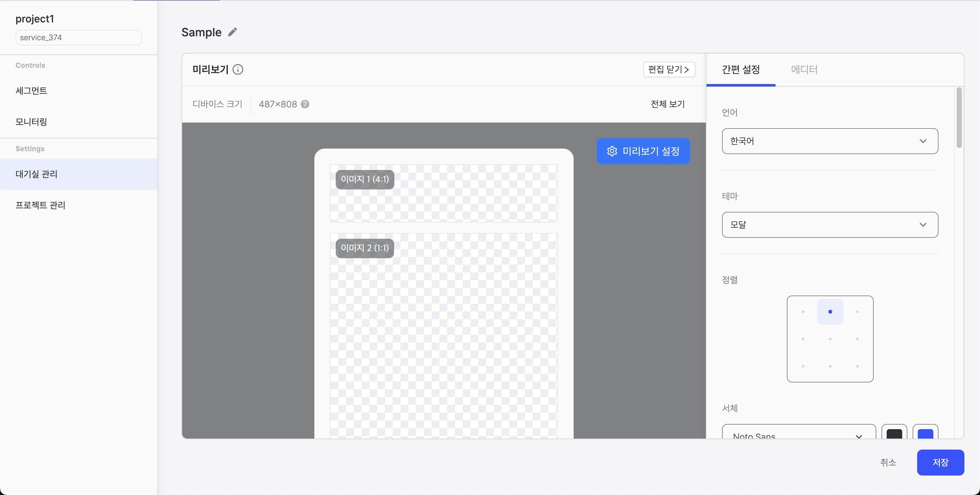Switch to the 에디터 tab
980x495 pixels.
click(x=804, y=69)
